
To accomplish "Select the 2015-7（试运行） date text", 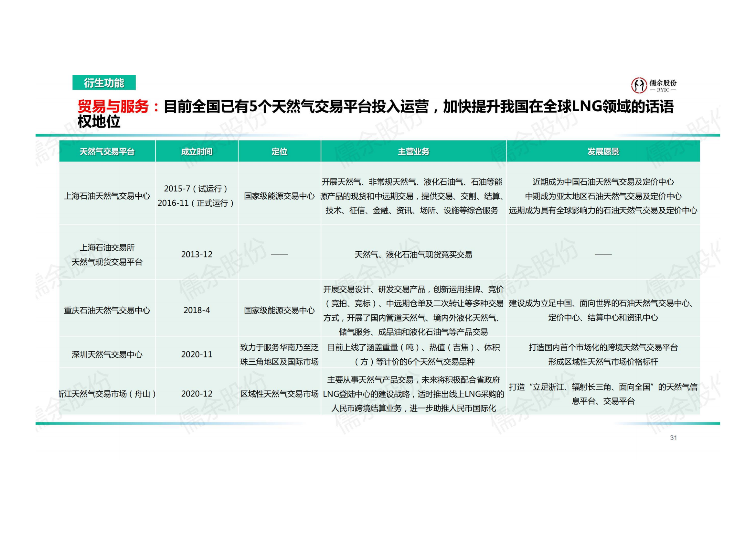I will click(196, 189).
